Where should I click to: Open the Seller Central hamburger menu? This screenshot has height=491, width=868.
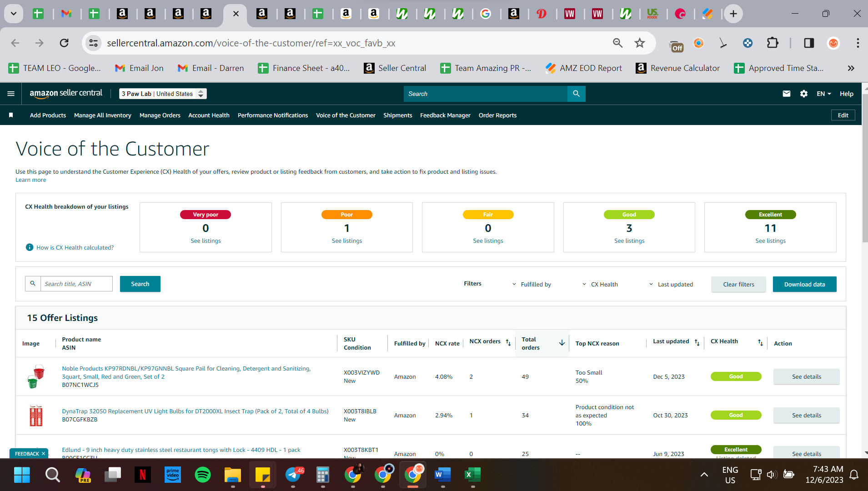coord(11,94)
